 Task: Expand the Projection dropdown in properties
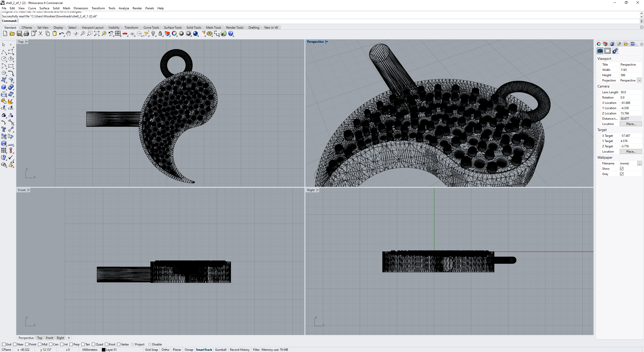tap(639, 80)
